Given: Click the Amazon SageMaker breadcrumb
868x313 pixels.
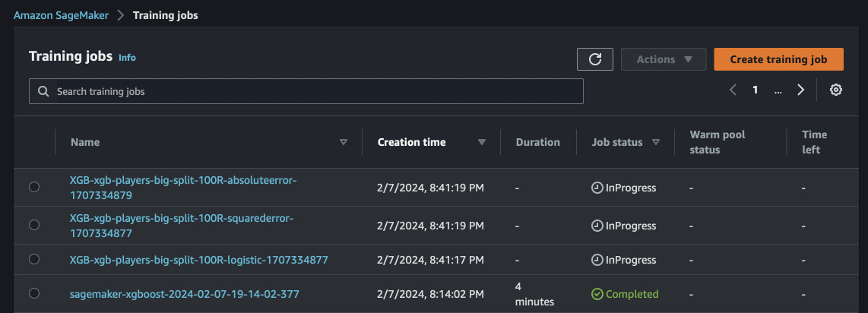Looking at the screenshot, I should click(62, 15).
